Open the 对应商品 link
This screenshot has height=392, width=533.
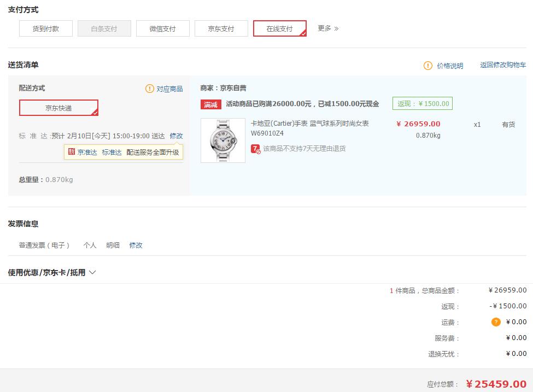pyautogui.click(x=169, y=89)
